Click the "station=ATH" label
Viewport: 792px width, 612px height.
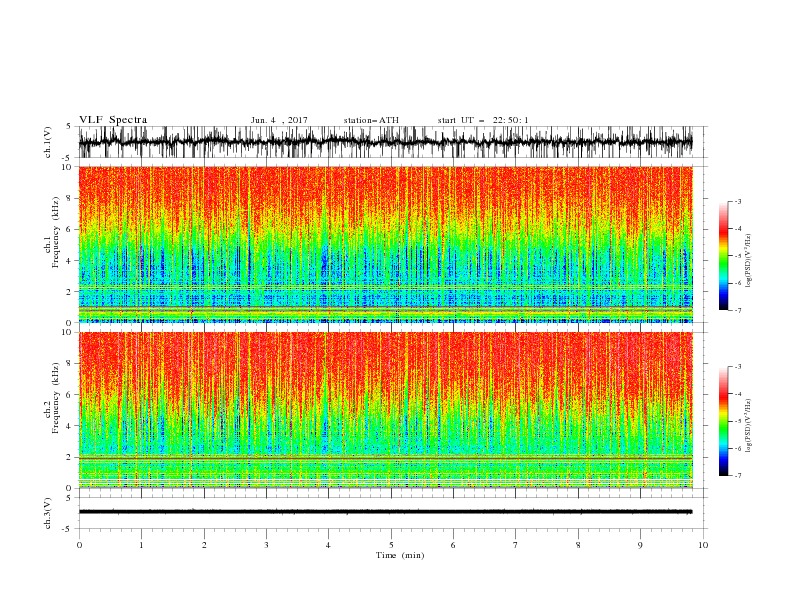tap(371, 120)
